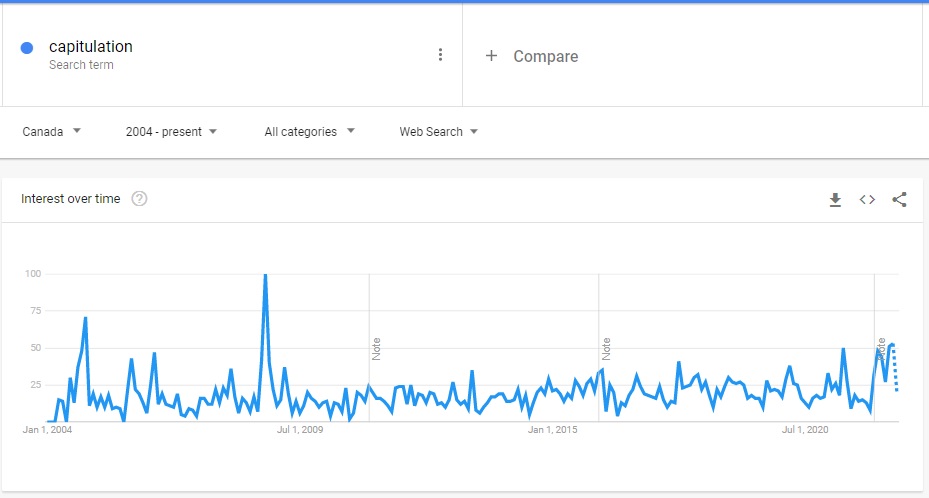The width and height of the screenshot is (929, 498).
Task: Click the blue dot next to capitulation
Action: (x=27, y=47)
